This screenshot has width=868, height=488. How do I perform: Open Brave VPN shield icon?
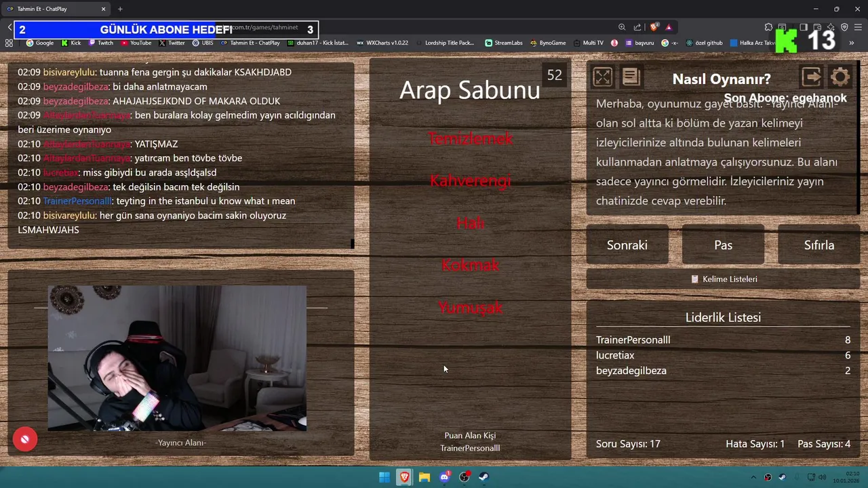coord(844,28)
